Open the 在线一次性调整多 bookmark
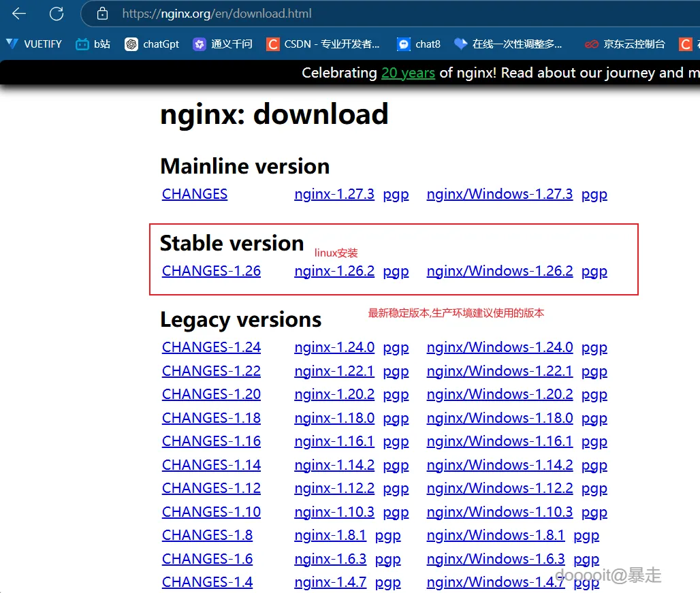 [507, 44]
